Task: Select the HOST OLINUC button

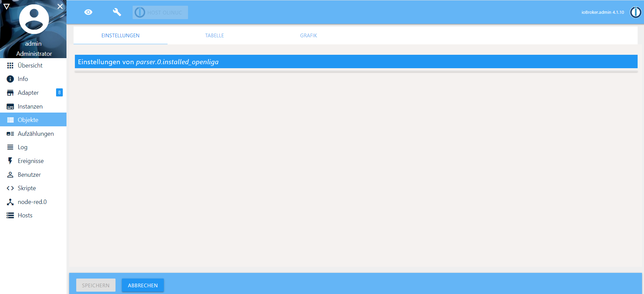Action: pos(160,12)
